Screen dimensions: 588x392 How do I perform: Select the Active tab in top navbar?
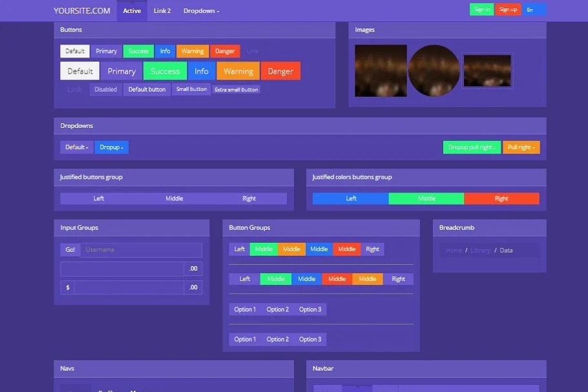(x=132, y=11)
